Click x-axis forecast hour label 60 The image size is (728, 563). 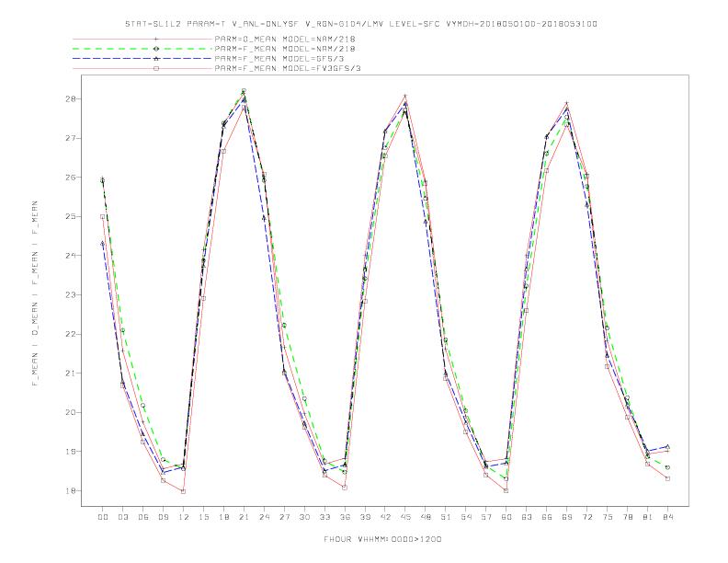coord(506,517)
